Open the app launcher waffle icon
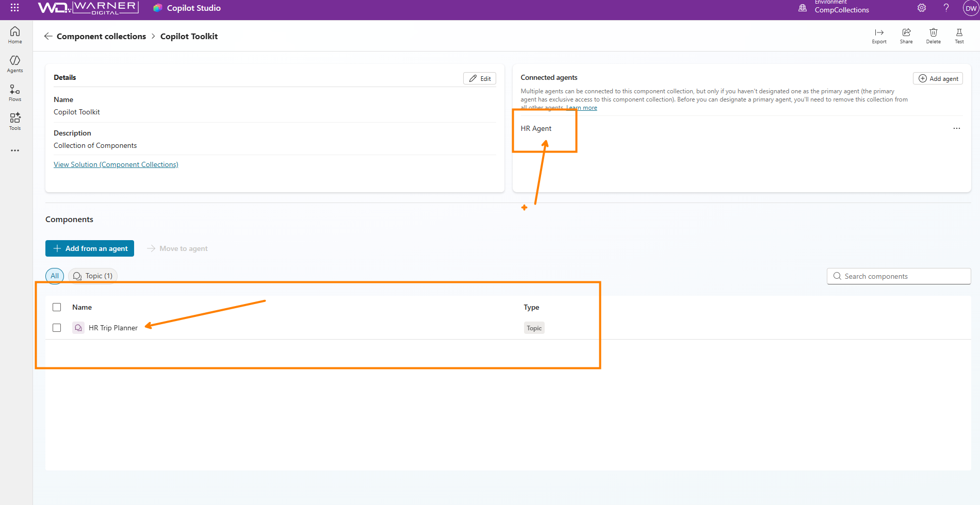The image size is (980, 505). [x=14, y=8]
